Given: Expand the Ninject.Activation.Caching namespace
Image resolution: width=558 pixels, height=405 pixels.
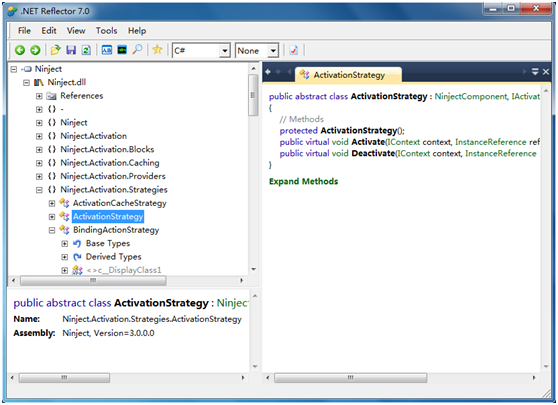Looking at the screenshot, I should [x=39, y=163].
